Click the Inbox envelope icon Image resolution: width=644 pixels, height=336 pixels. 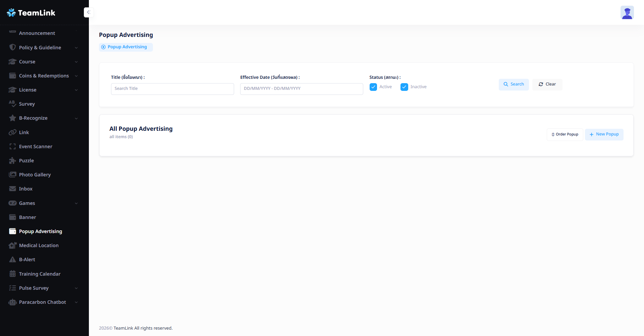pyautogui.click(x=12, y=189)
